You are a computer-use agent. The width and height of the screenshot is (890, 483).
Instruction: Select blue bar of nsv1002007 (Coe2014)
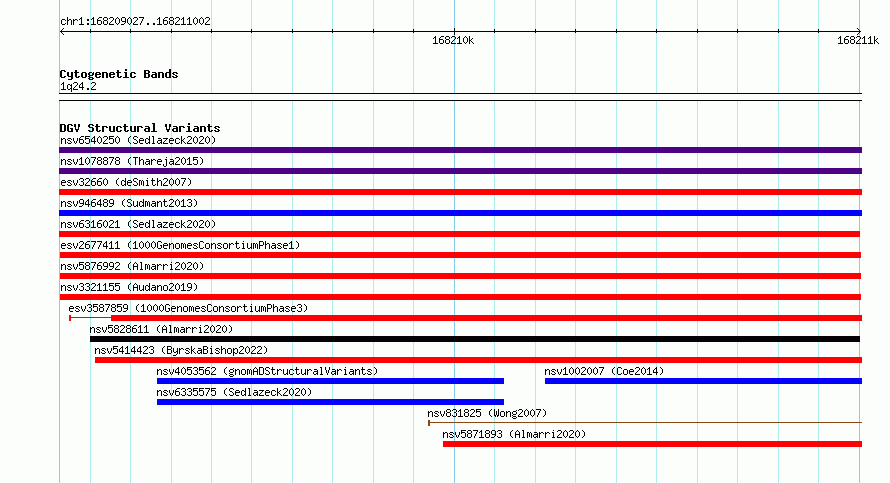(x=703, y=381)
